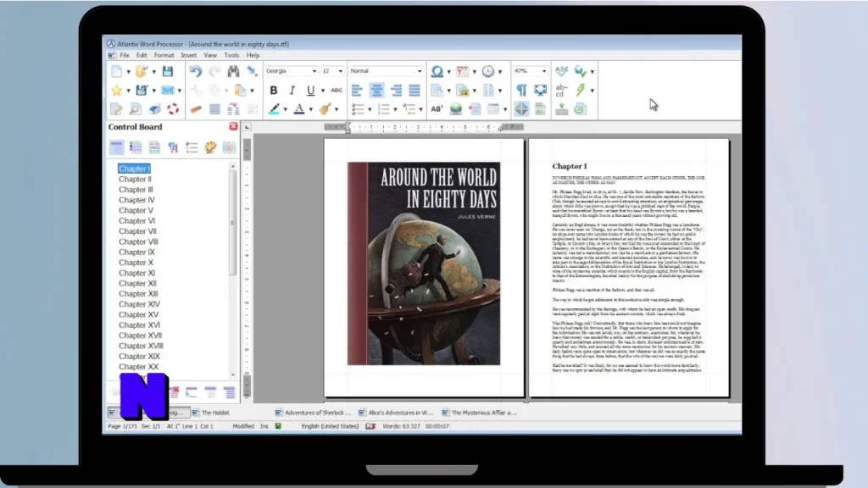
Task: Expand the underline style dropdown arrow
Action: [x=323, y=91]
